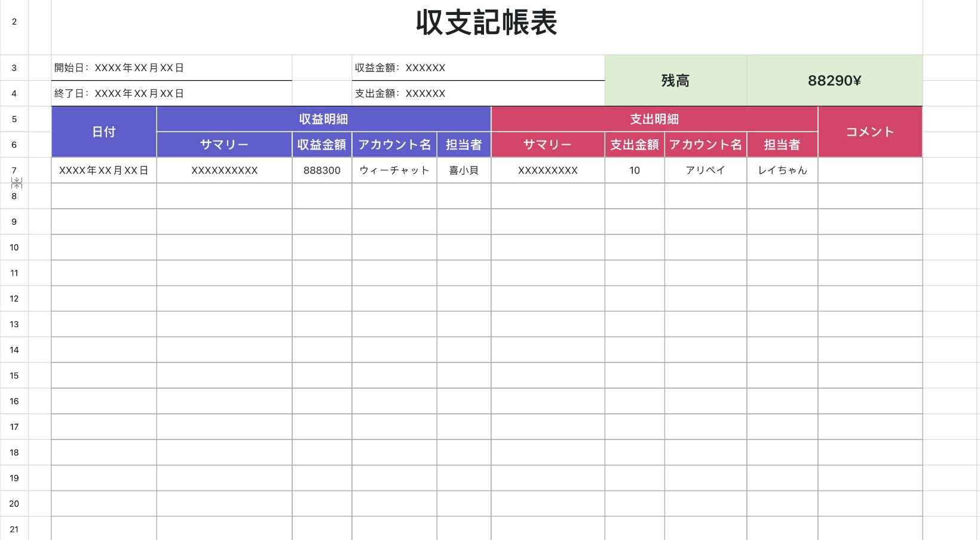Select the 収益金額: XXXXXX summary cell
The width and height of the screenshot is (980, 540).
click(x=479, y=68)
